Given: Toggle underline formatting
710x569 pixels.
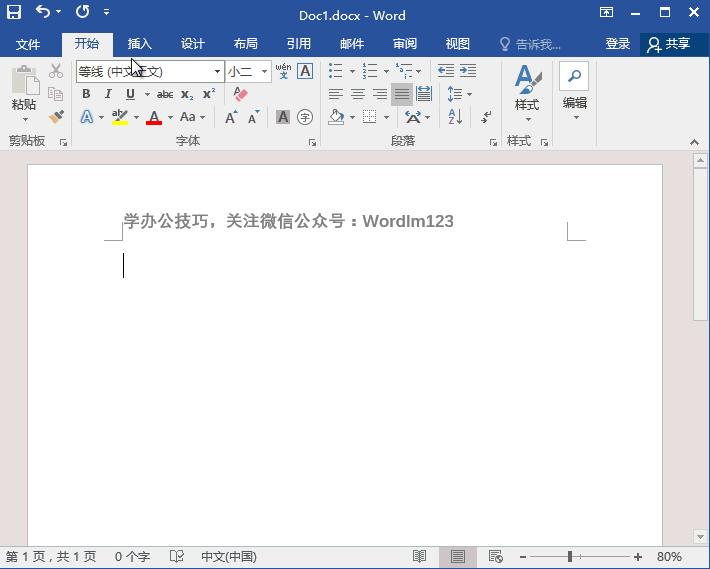Looking at the screenshot, I should point(130,94).
